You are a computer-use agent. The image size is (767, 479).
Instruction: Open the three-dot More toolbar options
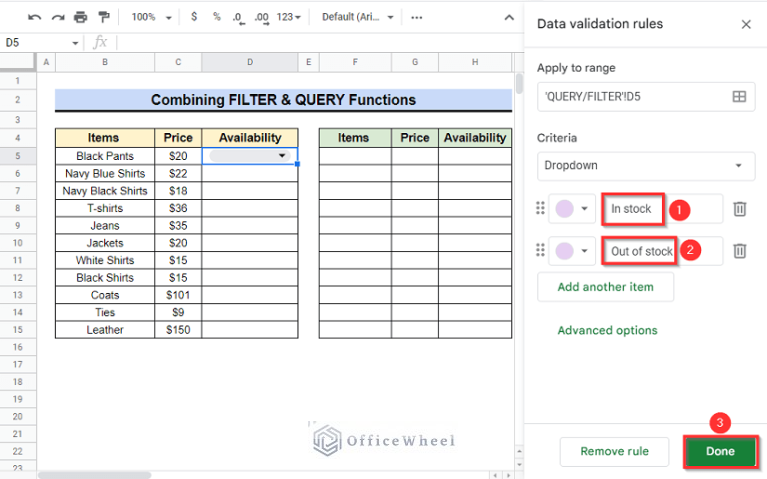coord(417,18)
